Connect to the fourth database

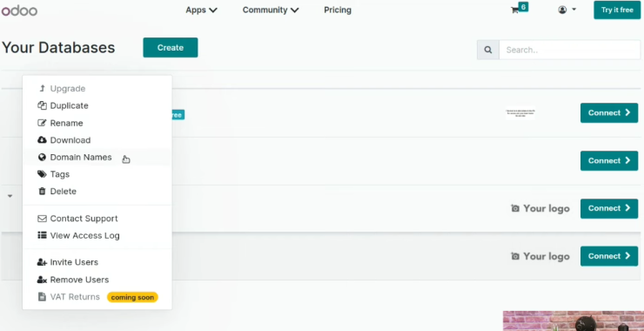(609, 256)
